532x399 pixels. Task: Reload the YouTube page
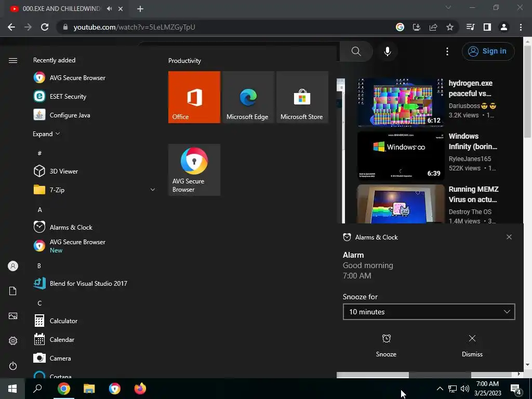coord(45,27)
